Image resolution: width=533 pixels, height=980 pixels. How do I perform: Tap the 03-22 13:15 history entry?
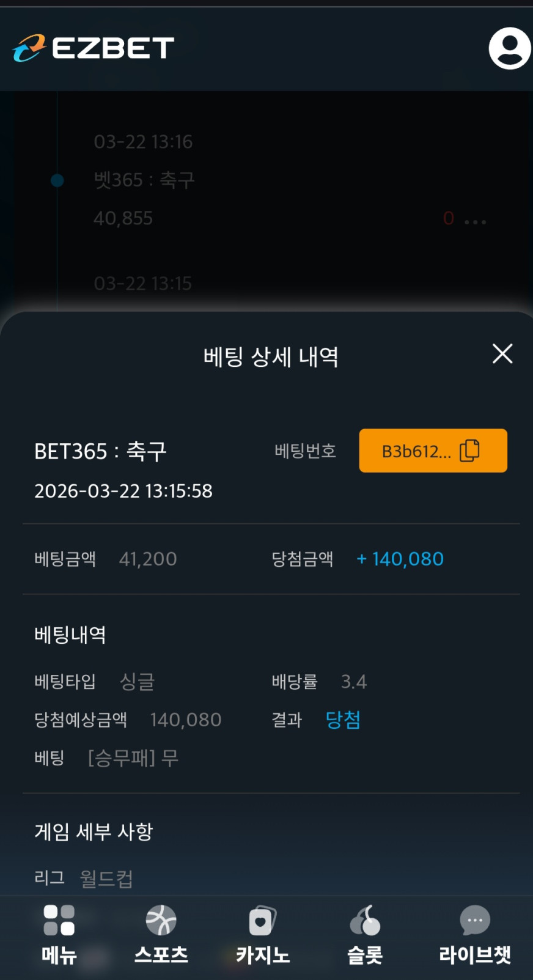[x=143, y=284]
